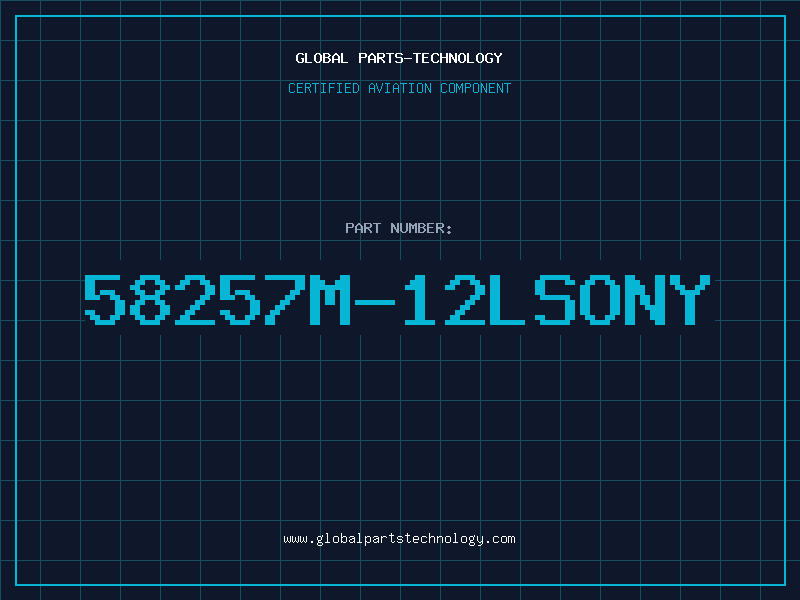Viewport: 800px width, 600px height.
Task: Click the GLOBAL PARTS-TECHNOLOGY heading
Action: pos(399,58)
